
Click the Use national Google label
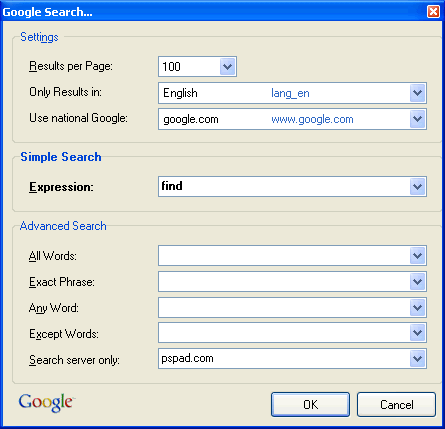coord(78,118)
